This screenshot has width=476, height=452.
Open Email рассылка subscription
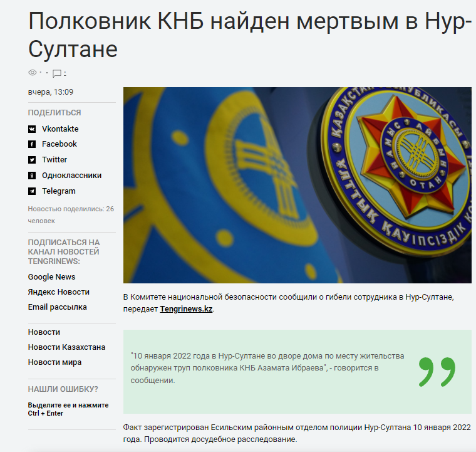click(58, 307)
